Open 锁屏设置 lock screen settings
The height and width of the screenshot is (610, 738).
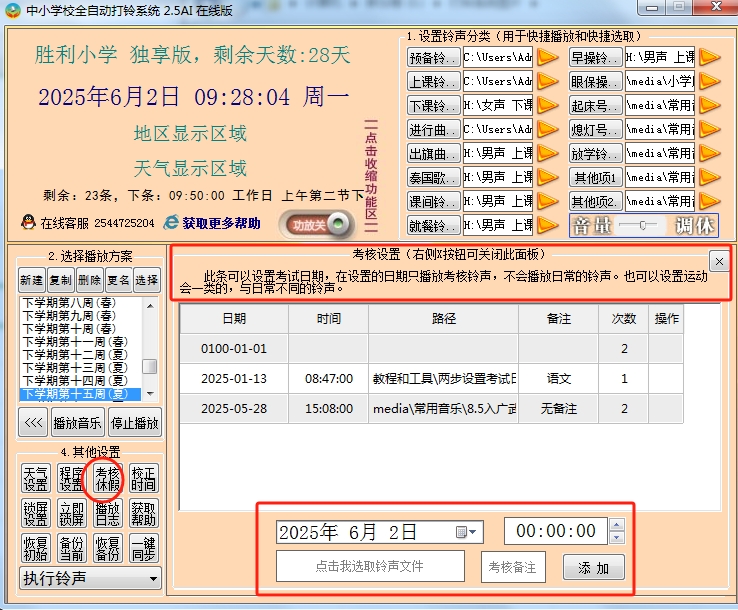point(36,513)
